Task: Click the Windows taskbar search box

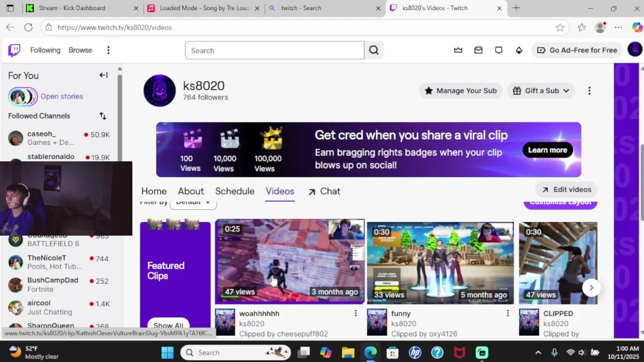Action: (x=235, y=352)
